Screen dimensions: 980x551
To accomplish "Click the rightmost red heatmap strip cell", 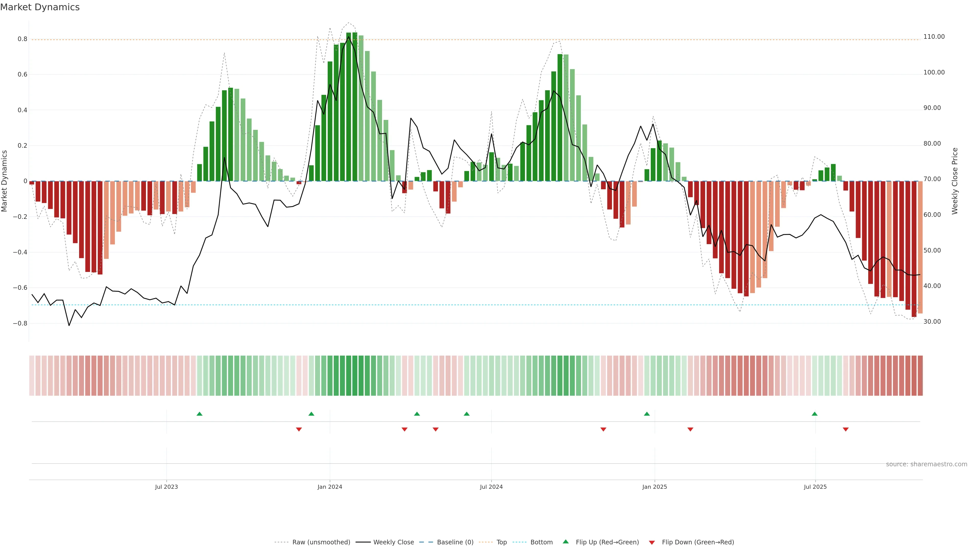I will pyautogui.click(x=920, y=376).
